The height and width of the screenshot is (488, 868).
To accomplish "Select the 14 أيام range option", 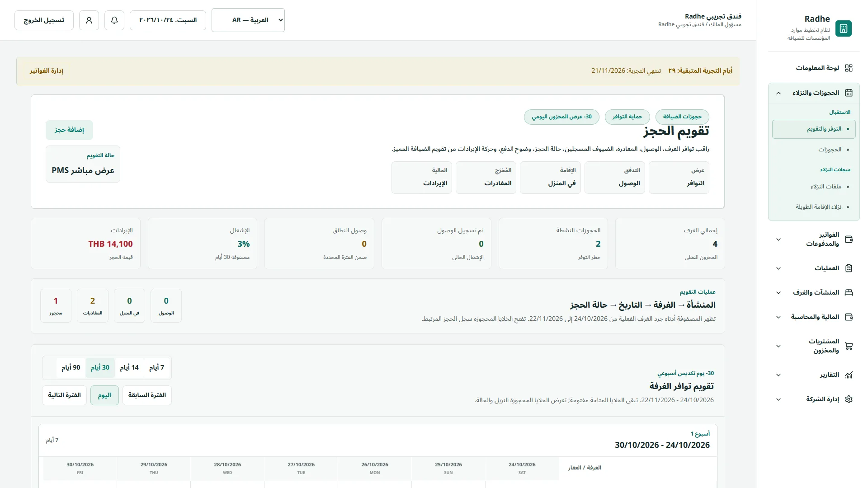I will click(129, 368).
